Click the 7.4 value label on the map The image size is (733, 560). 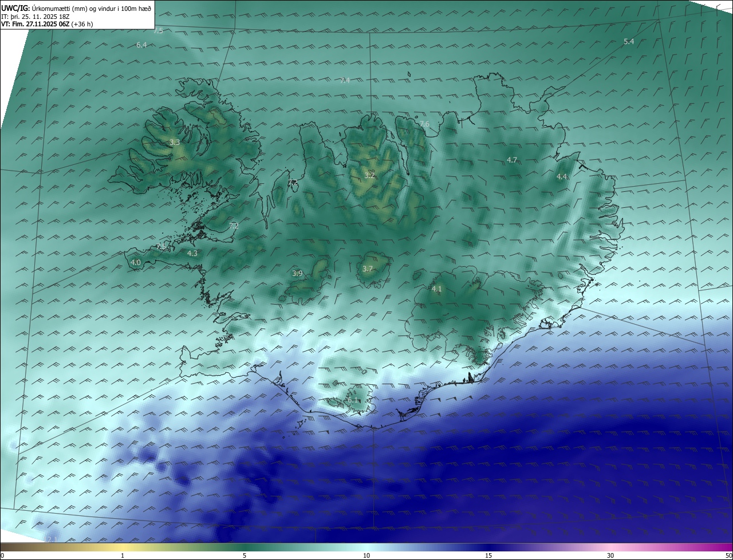click(x=345, y=81)
